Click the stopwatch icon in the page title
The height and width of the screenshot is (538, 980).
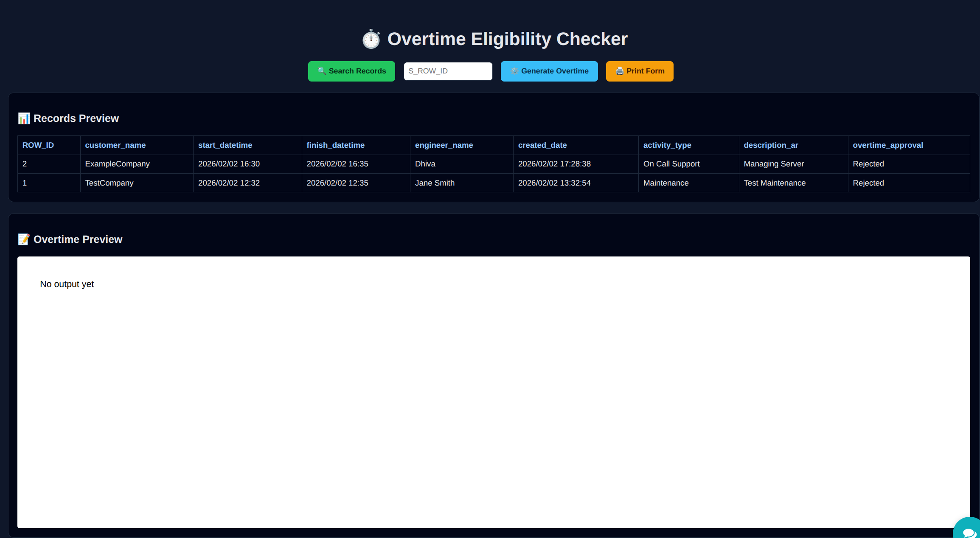(x=371, y=39)
